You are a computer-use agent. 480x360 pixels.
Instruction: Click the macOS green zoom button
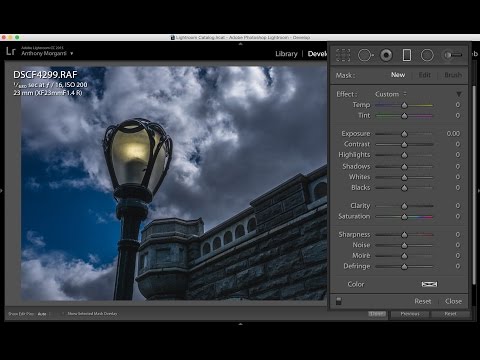[x=17, y=37]
